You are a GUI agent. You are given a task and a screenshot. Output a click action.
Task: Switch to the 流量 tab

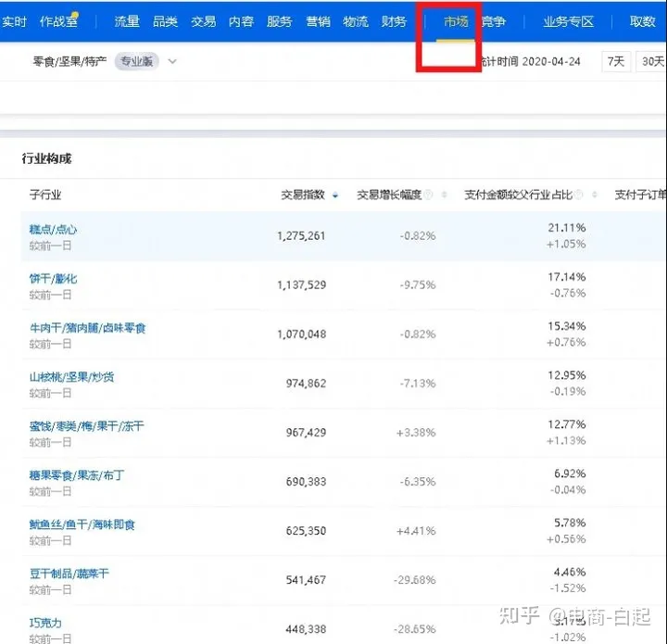(x=127, y=21)
